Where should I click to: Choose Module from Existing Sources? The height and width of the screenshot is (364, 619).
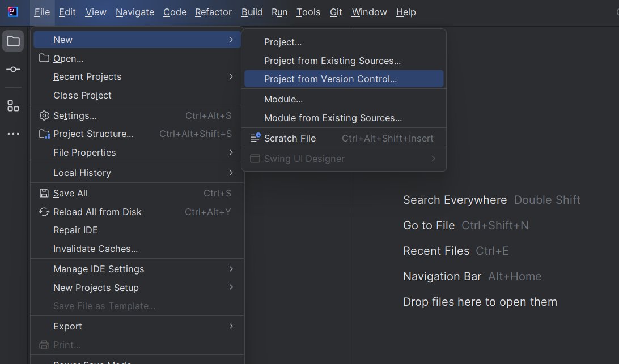click(x=333, y=118)
